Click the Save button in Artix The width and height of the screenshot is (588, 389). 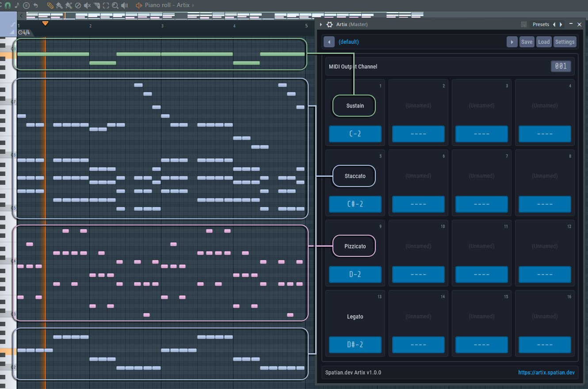tap(527, 42)
